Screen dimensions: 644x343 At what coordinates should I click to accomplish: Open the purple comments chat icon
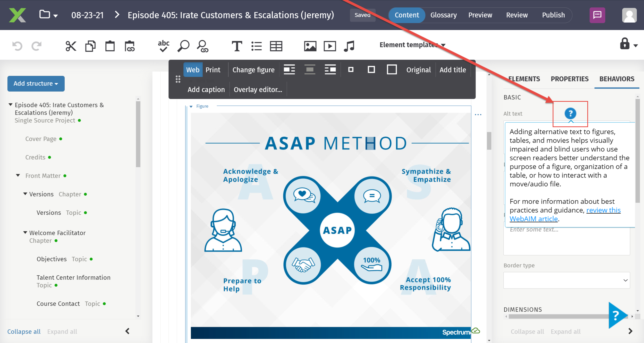pyautogui.click(x=597, y=15)
